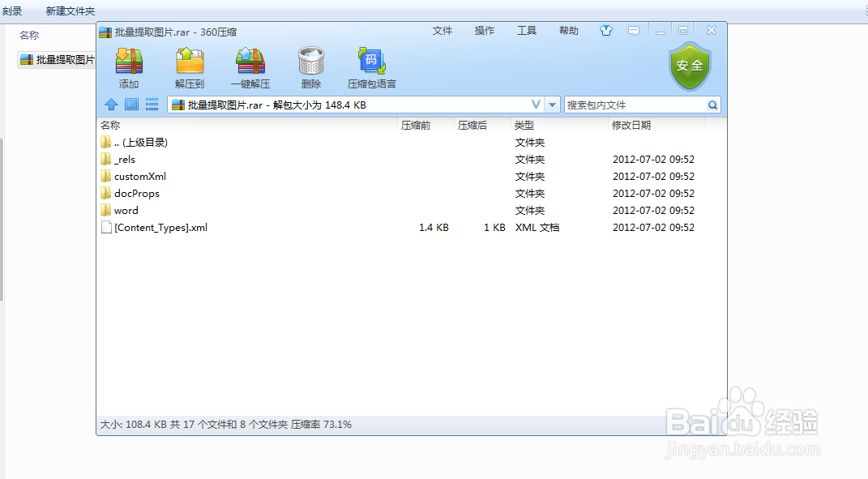
Task: Click the customXml folder icon
Action: (x=105, y=177)
